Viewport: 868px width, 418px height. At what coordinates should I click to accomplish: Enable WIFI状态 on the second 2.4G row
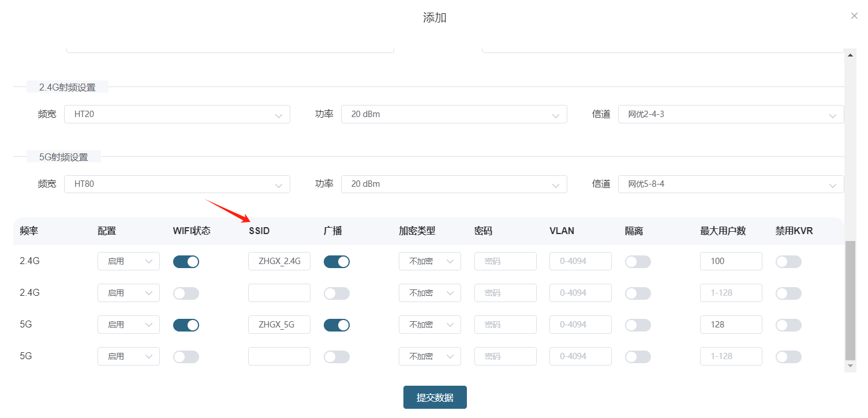(186, 293)
